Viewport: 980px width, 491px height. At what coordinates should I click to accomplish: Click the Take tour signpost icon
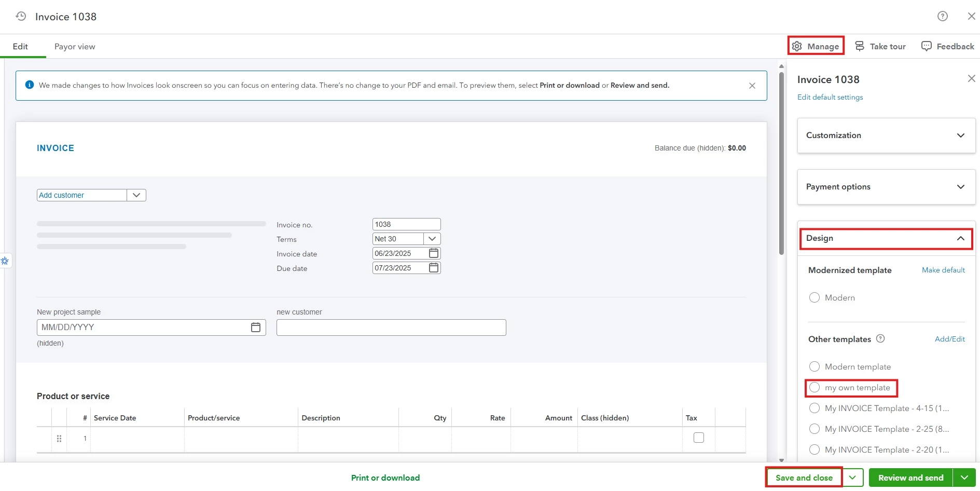coord(860,46)
